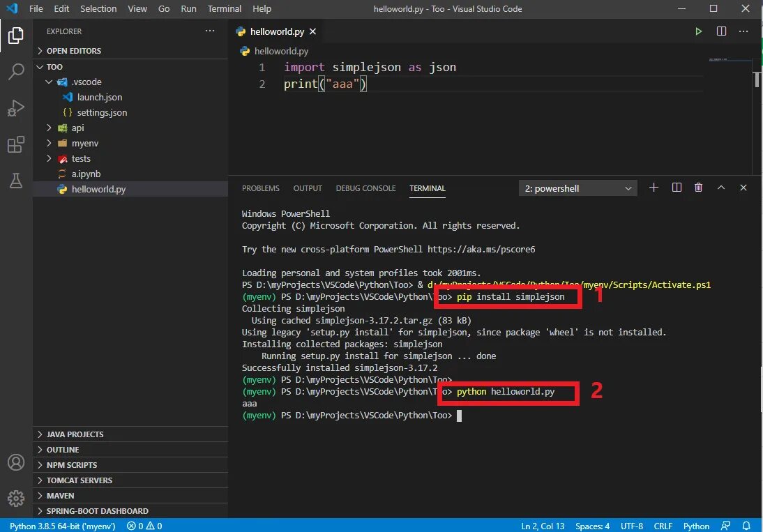Open the Selection menu

pos(98,9)
